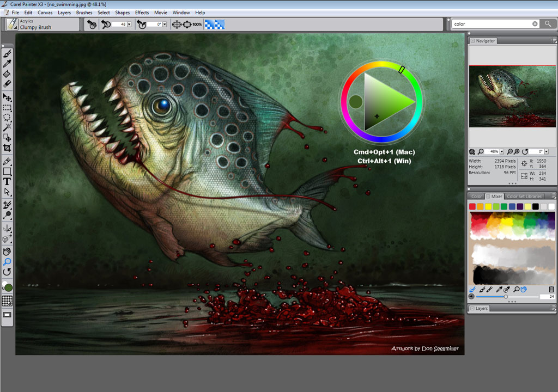Toggle the Navigator panel close box

(472, 41)
